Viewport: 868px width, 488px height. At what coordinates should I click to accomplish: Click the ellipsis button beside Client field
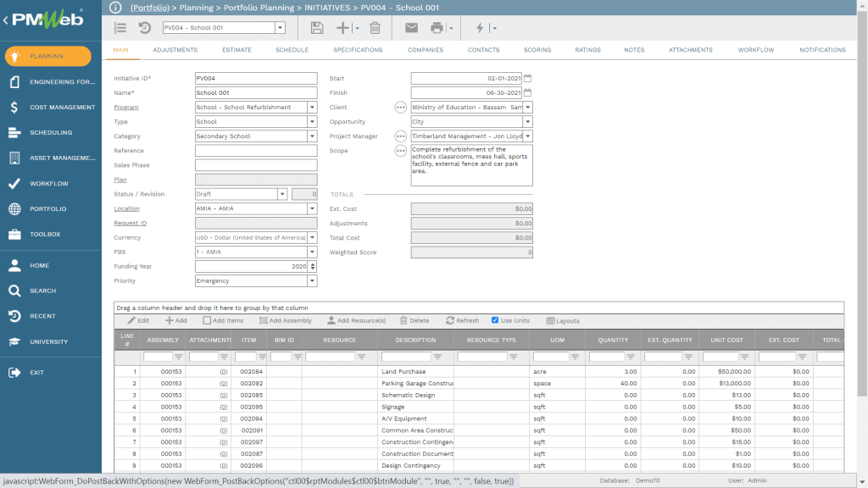pyautogui.click(x=401, y=108)
